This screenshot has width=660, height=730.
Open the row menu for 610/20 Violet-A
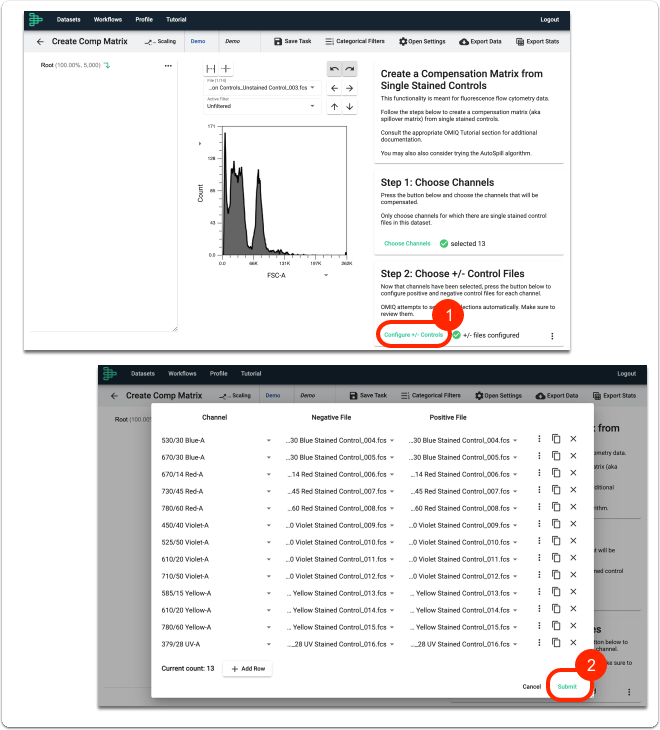539,557
